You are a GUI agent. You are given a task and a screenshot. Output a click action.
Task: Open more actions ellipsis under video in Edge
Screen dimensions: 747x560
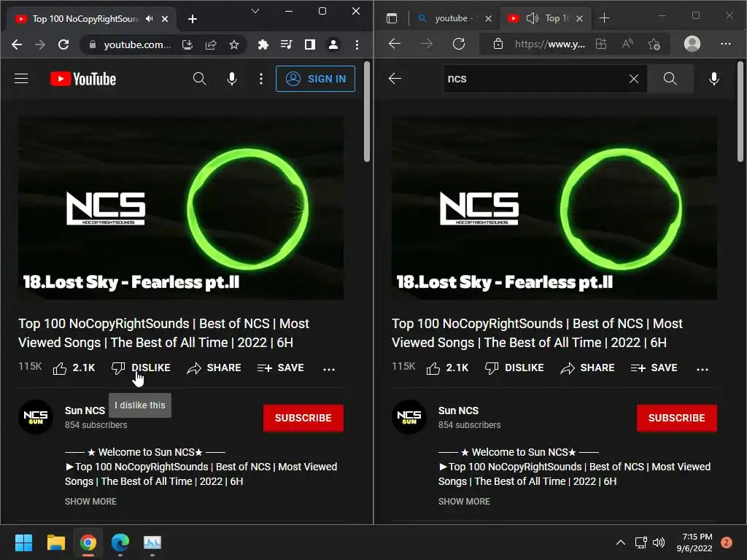coord(703,368)
